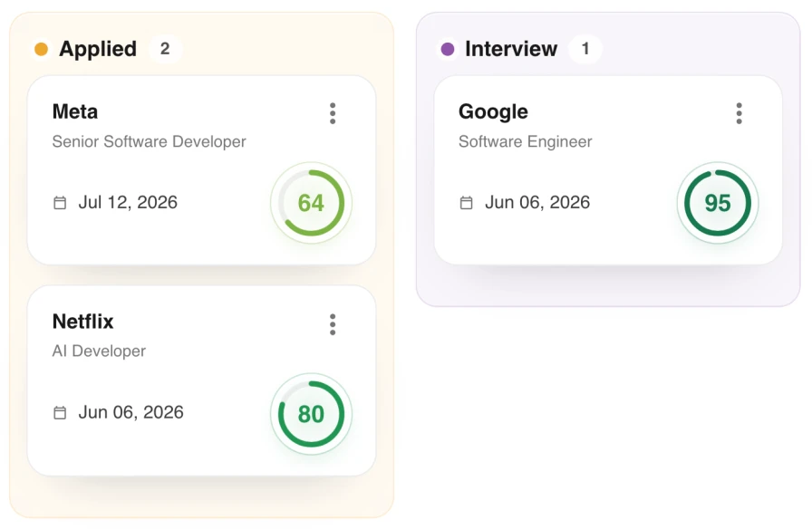This screenshot has width=812, height=529.
Task: Click the calendar icon on the Netflix card
Action: pos(60,412)
